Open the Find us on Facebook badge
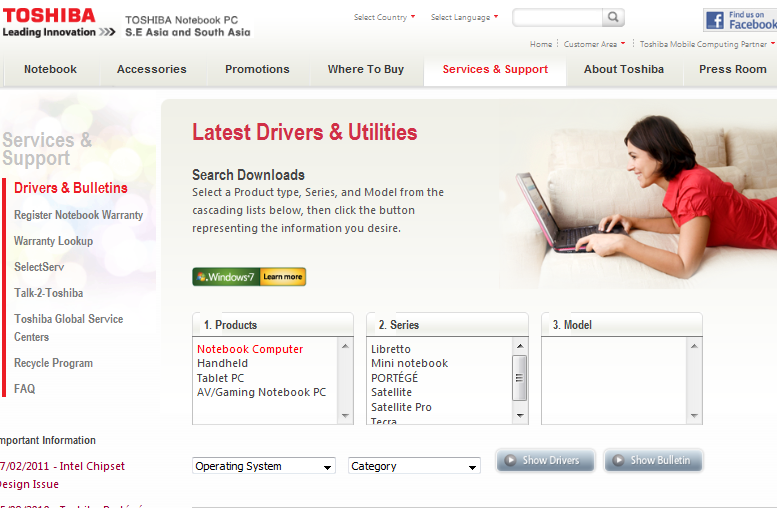Screen dimensions: 777x508 740,20
